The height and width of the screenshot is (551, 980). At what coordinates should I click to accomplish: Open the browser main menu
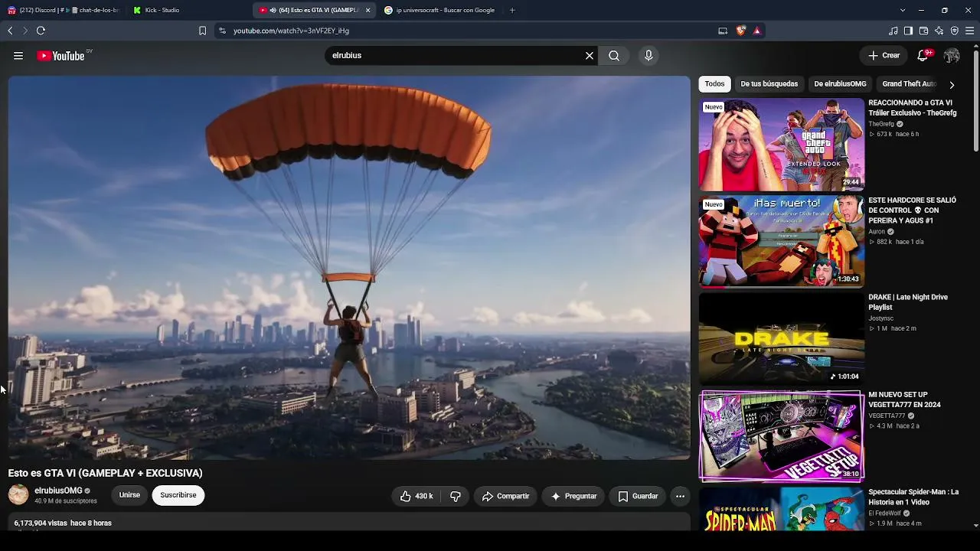(x=969, y=31)
